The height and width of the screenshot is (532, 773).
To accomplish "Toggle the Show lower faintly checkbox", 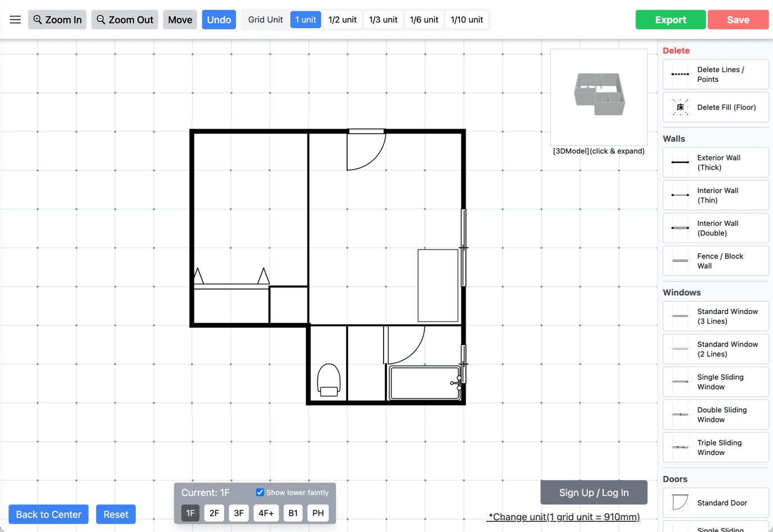I will pos(260,492).
